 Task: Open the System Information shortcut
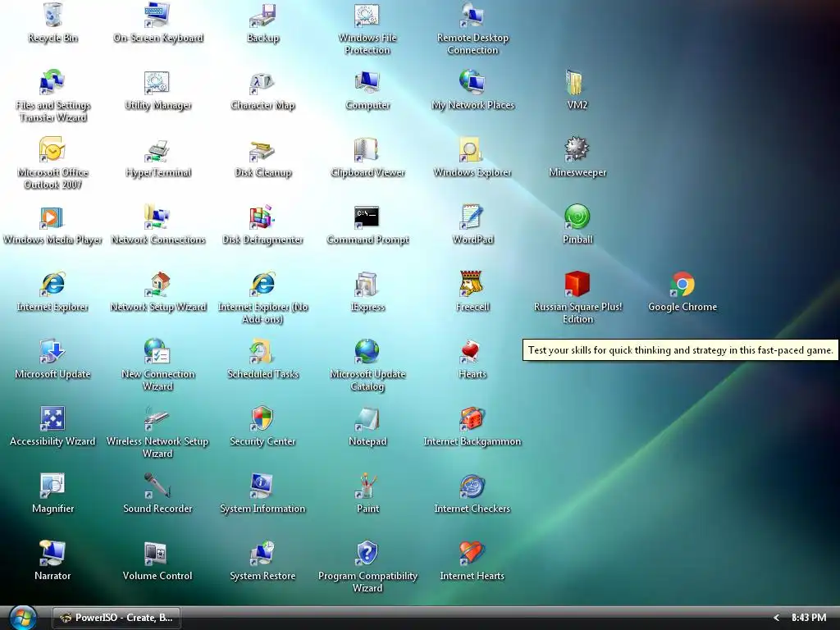262,486
